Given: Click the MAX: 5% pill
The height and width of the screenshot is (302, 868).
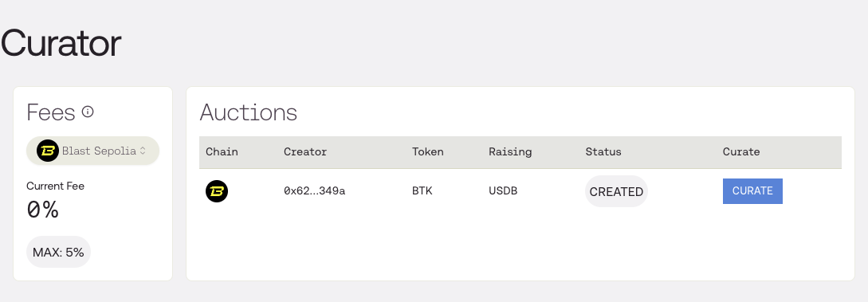Looking at the screenshot, I should (58, 253).
